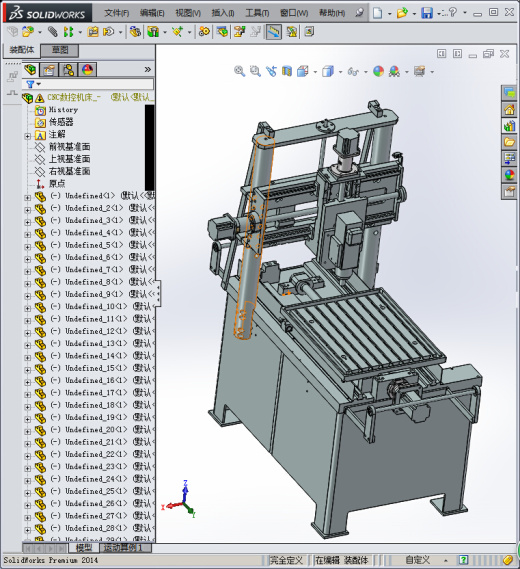
Task: Expand the Undefined_5<1> component node
Action: click(28, 247)
